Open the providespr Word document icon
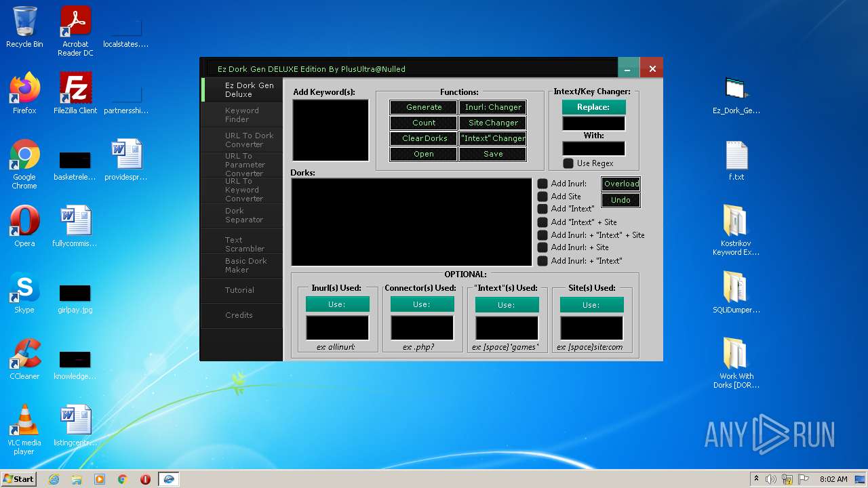 tap(126, 160)
